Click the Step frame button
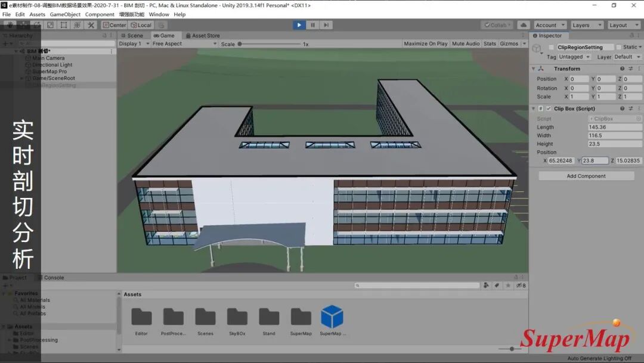644x363 pixels. pyautogui.click(x=326, y=25)
